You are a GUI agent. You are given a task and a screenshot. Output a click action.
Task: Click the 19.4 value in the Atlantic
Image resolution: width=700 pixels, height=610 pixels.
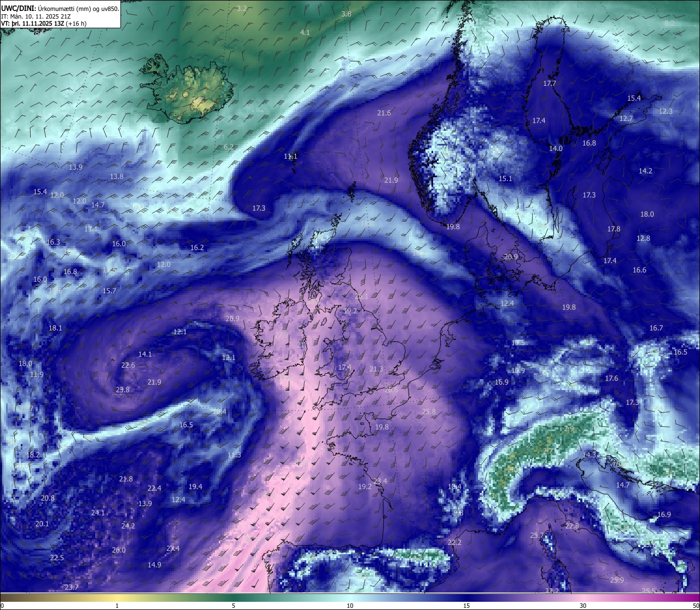tap(195, 486)
